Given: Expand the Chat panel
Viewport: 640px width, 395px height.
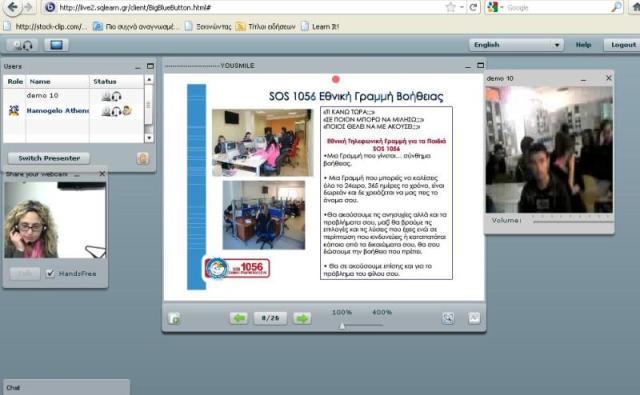Looking at the screenshot, I should pos(66,387).
